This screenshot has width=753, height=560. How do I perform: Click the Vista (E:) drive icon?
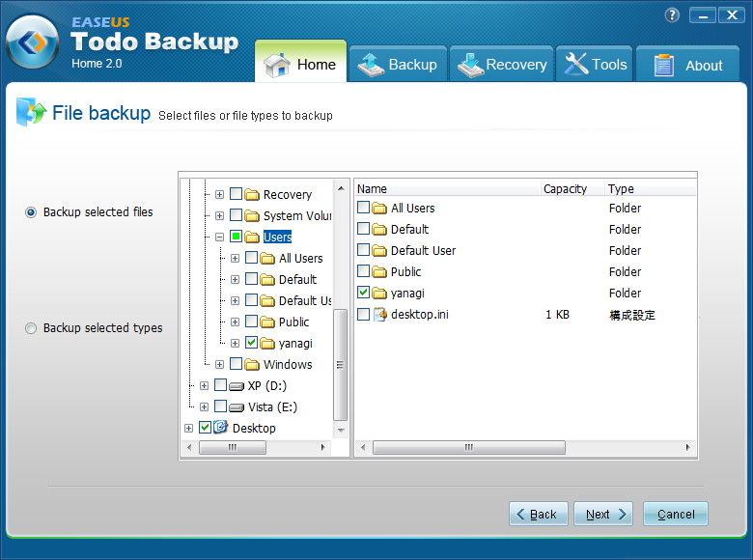(x=237, y=407)
